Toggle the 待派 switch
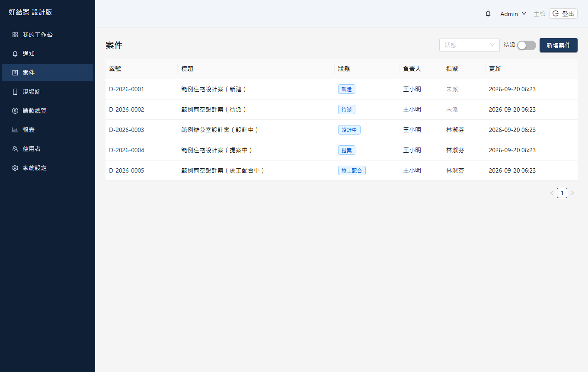 point(527,45)
